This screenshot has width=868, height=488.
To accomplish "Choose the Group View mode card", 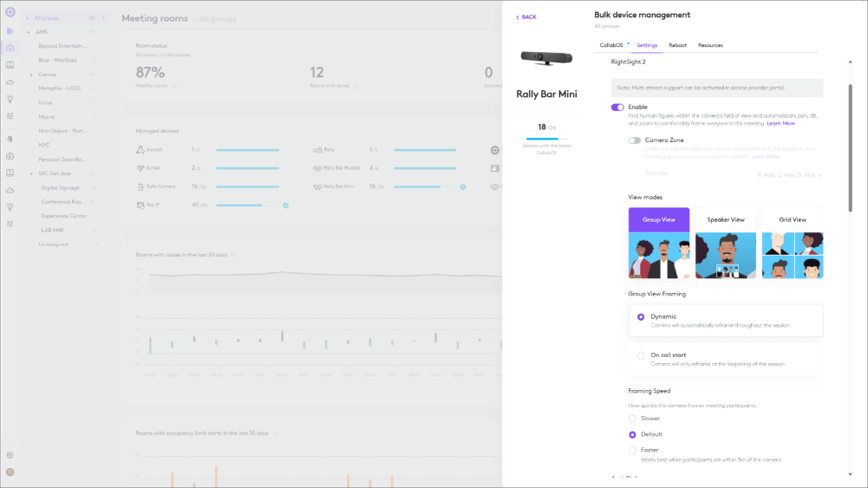I will pos(659,243).
